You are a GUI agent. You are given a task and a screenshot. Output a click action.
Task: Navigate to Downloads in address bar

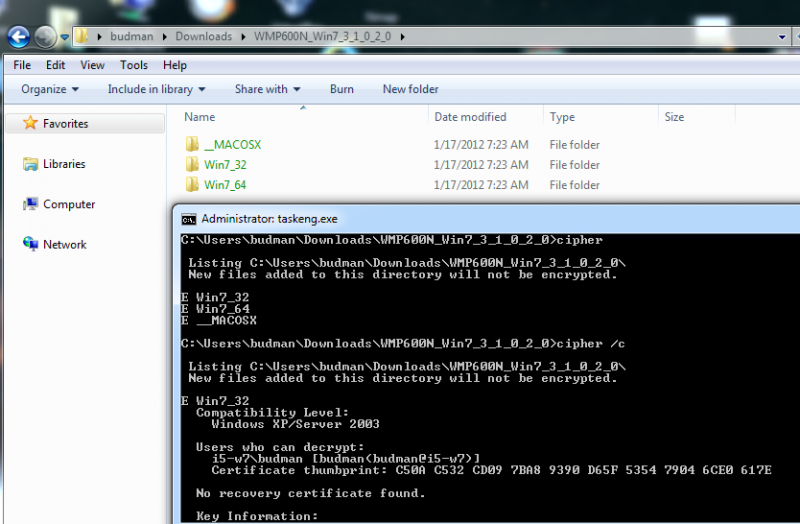[204, 36]
